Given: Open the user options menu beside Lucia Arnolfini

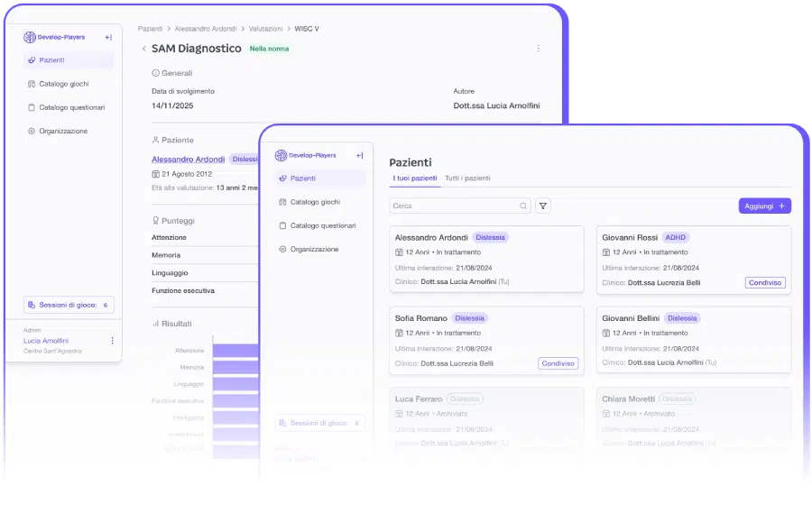Looking at the screenshot, I should coord(113,341).
